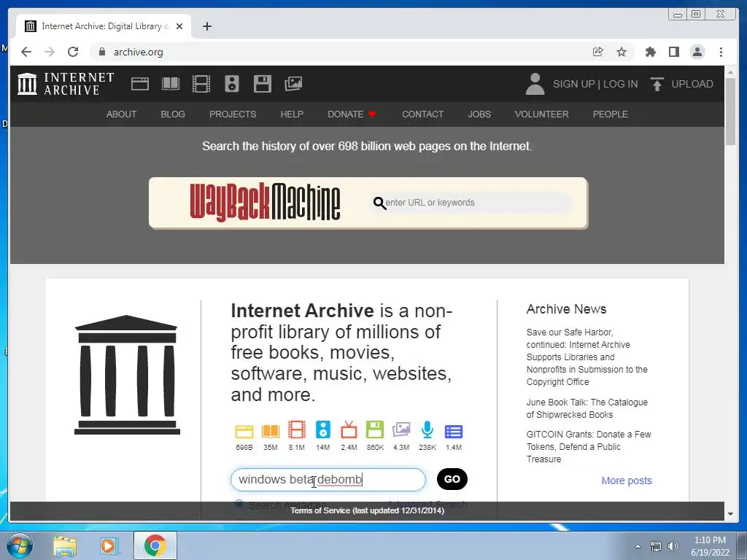The width and height of the screenshot is (747, 560).
Task: Click the GO search button
Action: coord(452,479)
